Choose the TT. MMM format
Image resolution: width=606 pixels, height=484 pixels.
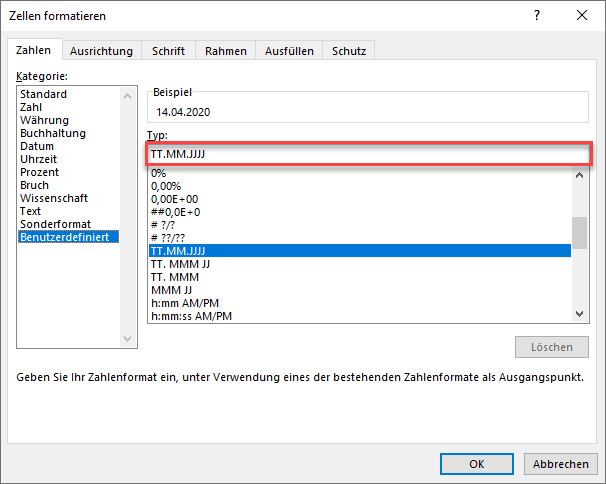tap(360, 277)
